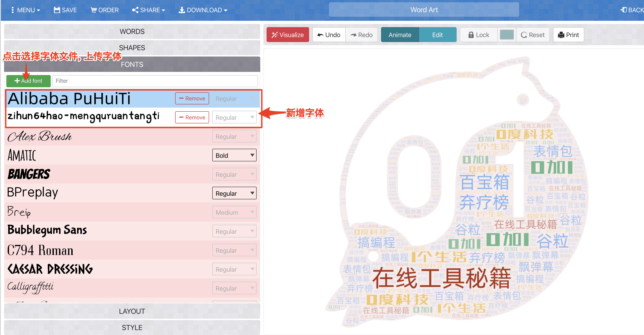The width and height of the screenshot is (644, 335).
Task: Open Amatic Bold style dropdown
Action: click(234, 155)
